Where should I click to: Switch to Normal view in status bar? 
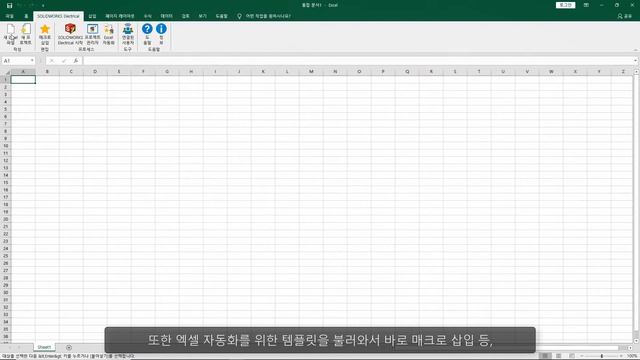coord(544,356)
